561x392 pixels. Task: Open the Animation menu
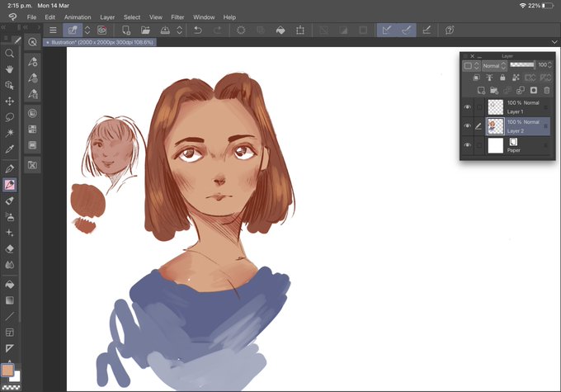78,17
